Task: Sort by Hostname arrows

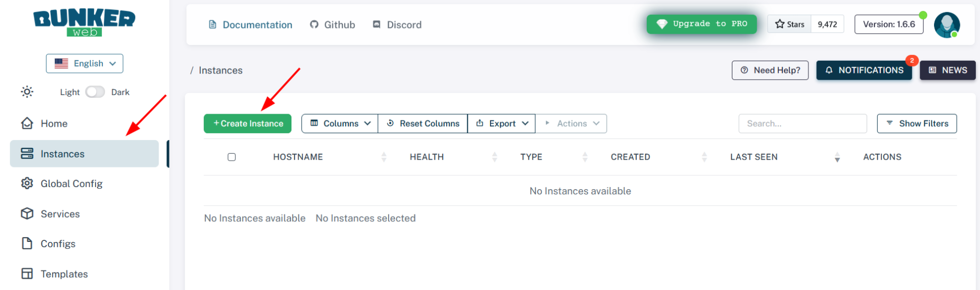Action: click(384, 157)
